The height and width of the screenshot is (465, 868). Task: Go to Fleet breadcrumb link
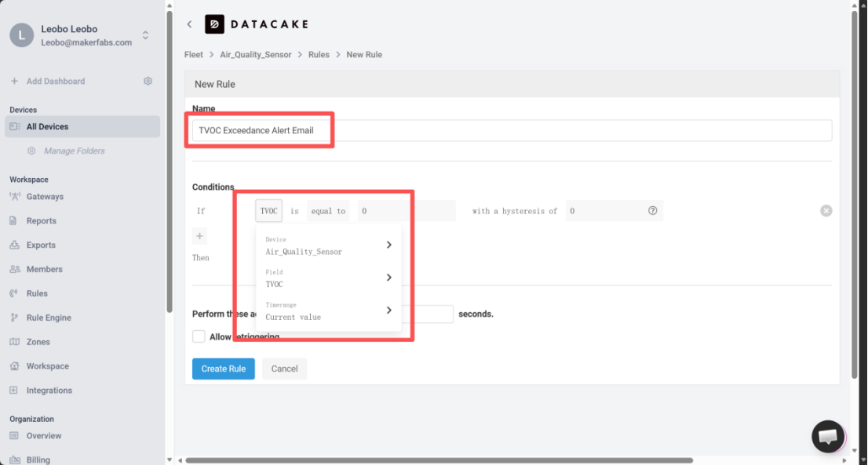click(194, 55)
